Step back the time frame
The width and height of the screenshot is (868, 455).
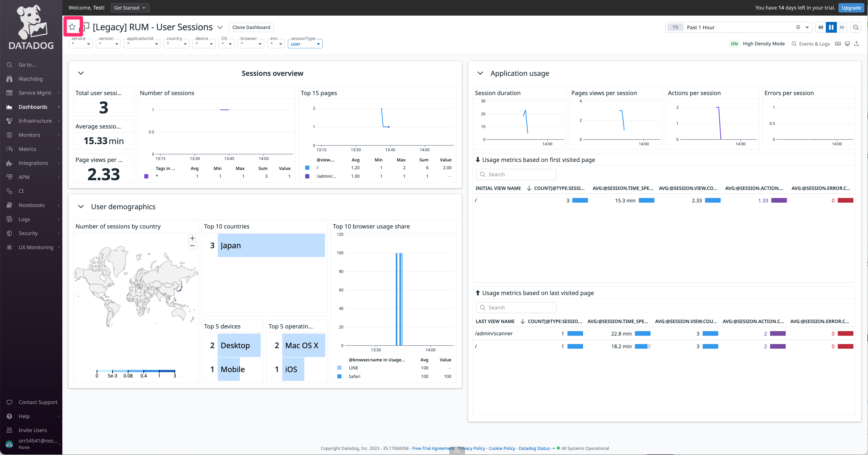point(821,27)
